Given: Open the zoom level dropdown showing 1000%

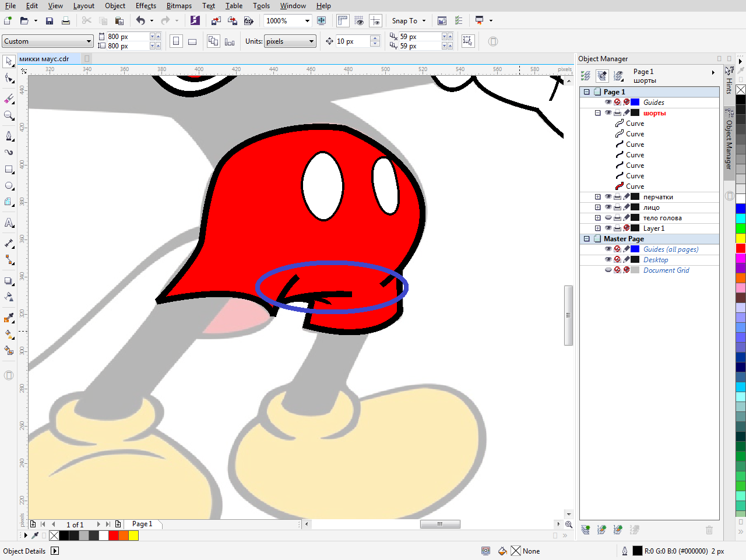Looking at the screenshot, I should (307, 21).
